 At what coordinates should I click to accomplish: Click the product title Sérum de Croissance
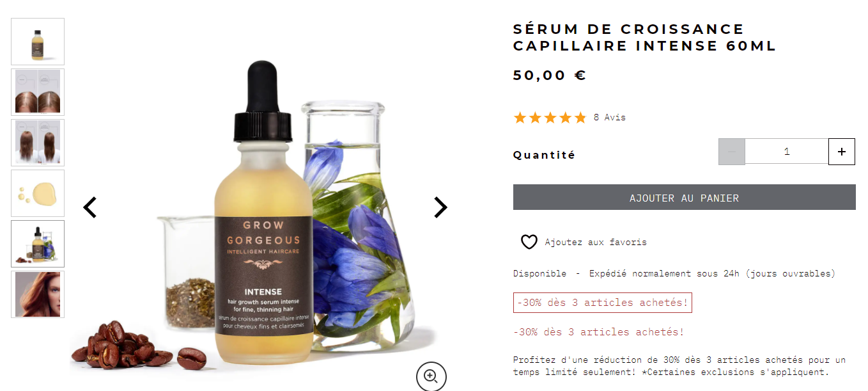[x=644, y=38]
